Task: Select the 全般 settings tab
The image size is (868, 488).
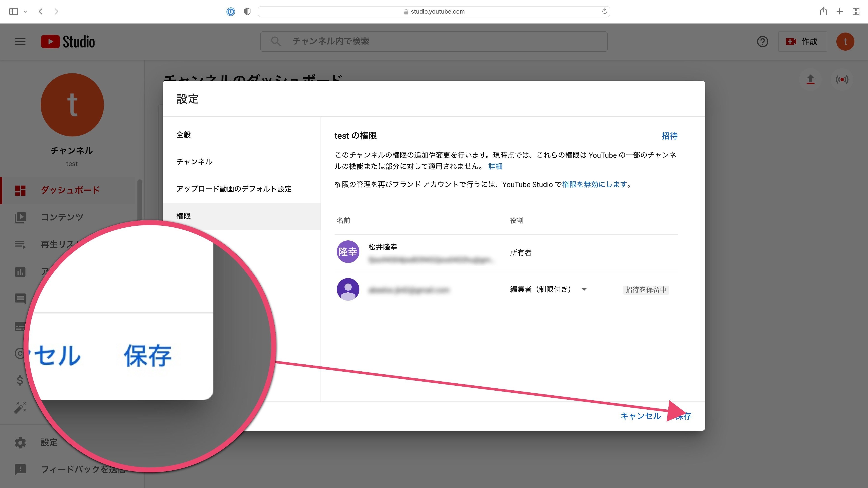Action: (242, 135)
